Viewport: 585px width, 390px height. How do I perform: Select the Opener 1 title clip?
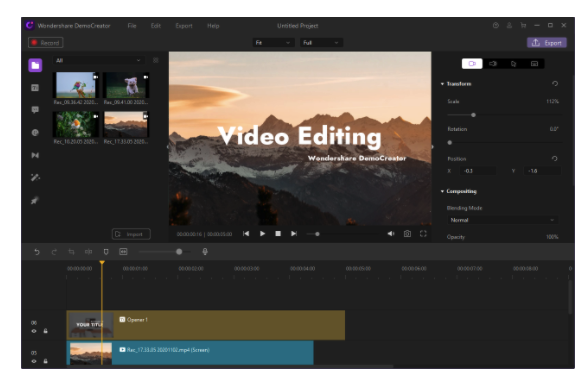tap(206, 325)
